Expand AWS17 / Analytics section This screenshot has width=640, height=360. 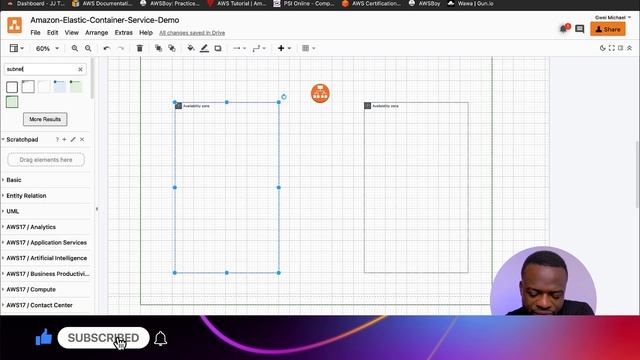coord(31,227)
